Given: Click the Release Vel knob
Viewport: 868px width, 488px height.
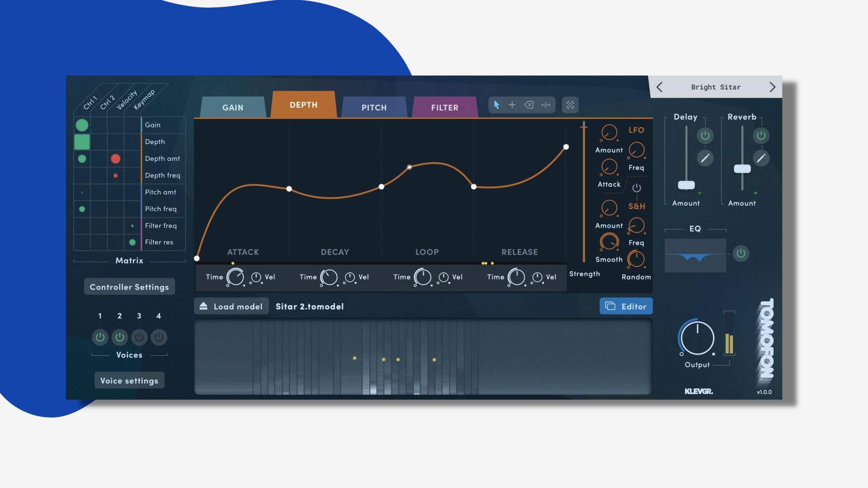Looking at the screenshot, I should [537, 277].
